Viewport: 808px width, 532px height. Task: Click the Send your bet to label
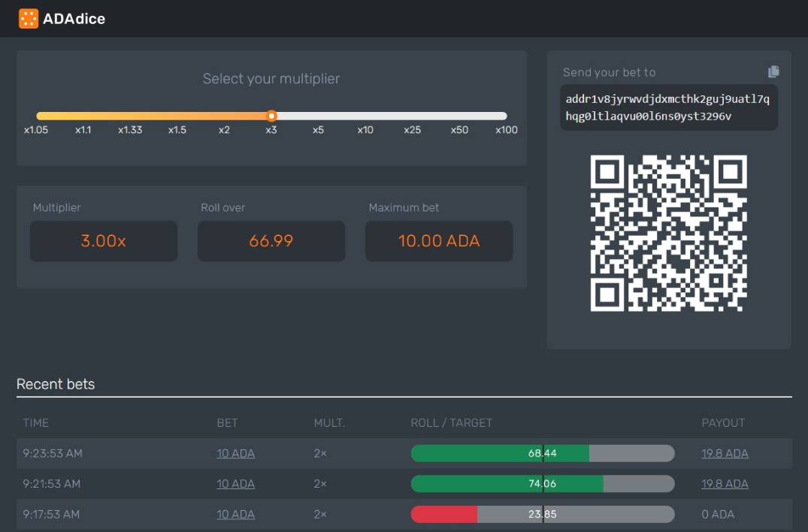pos(609,72)
